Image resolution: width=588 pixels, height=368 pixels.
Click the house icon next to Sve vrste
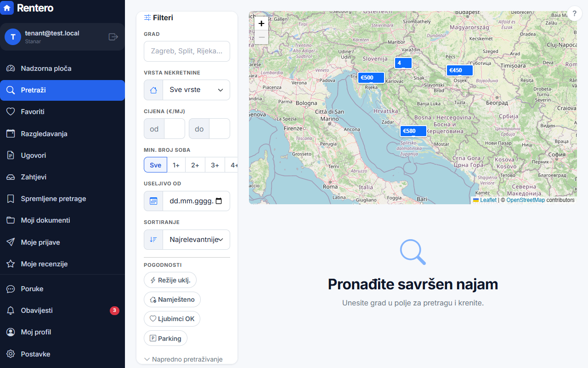153,90
